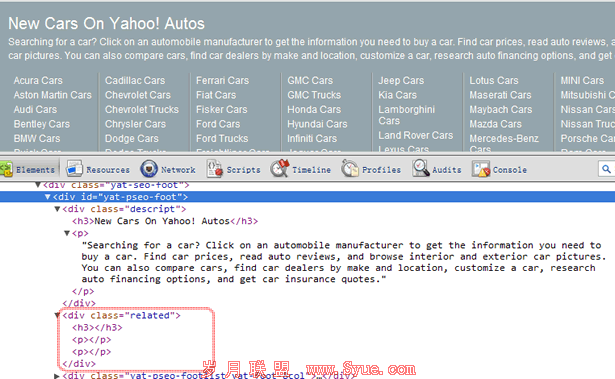Viewport: 615px width, 379px height.
Task: Open the Kia Cars link
Action: coord(398,95)
